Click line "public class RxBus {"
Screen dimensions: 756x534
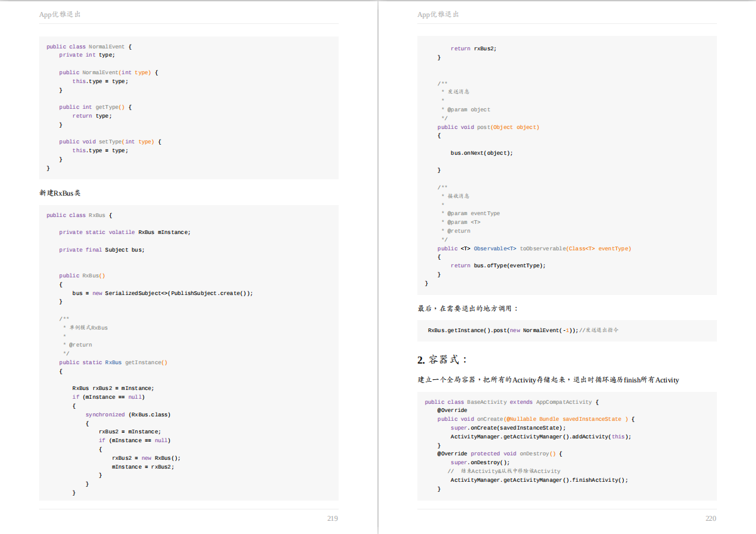click(79, 215)
